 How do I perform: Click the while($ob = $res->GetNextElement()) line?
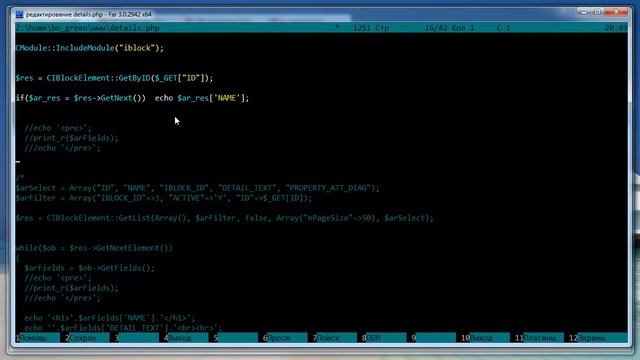pos(94,248)
